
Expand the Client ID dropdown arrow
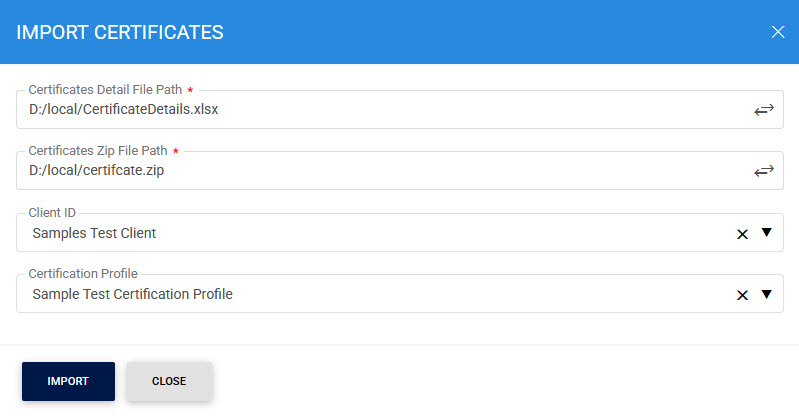[767, 233]
